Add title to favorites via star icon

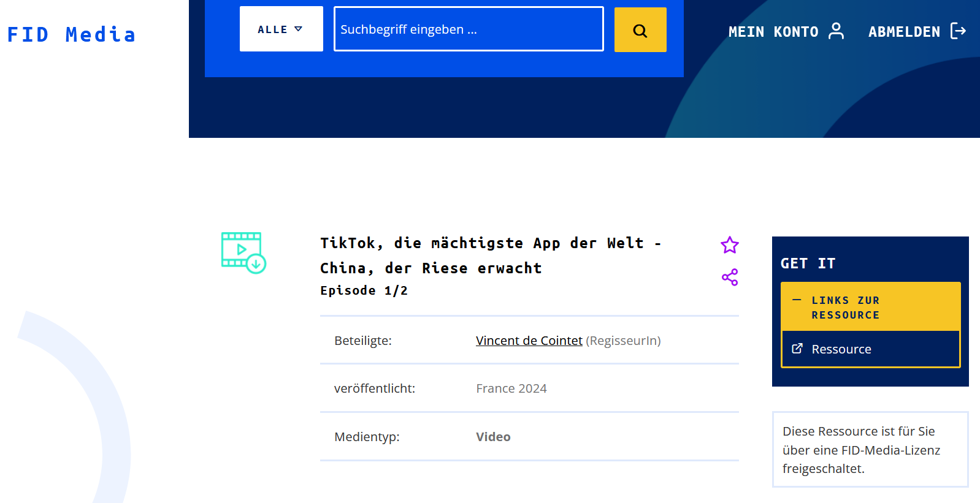[730, 245]
